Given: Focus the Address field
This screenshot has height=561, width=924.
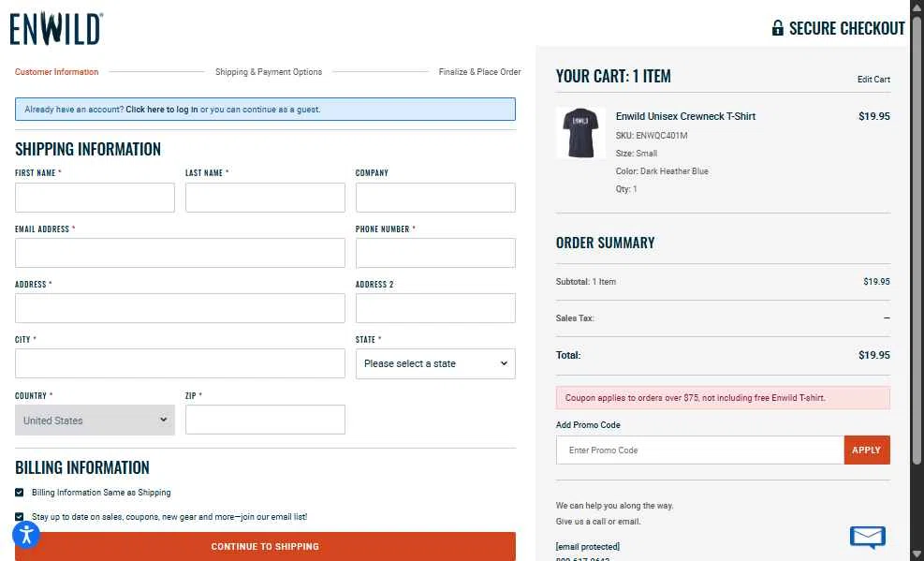Looking at the screenshot, I should click(181, 308).
